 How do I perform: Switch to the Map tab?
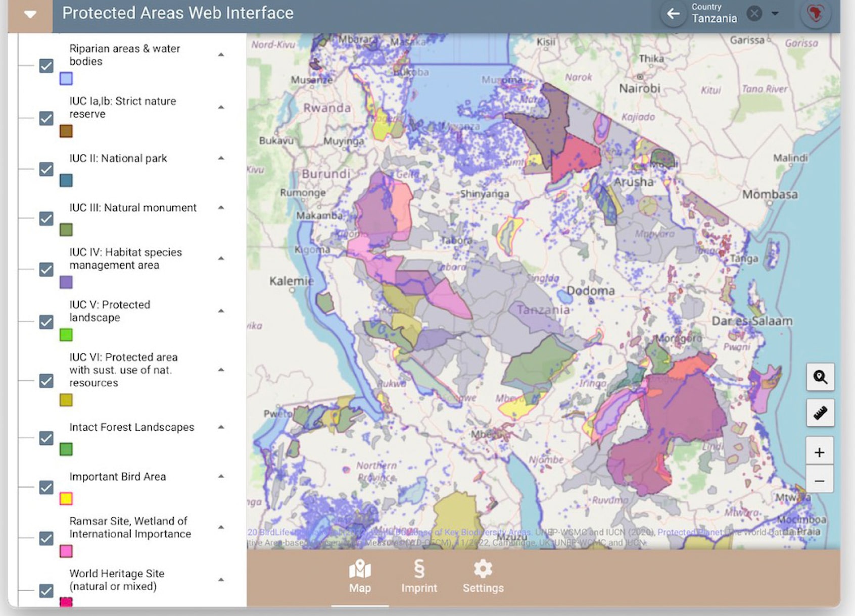(360, 577)
